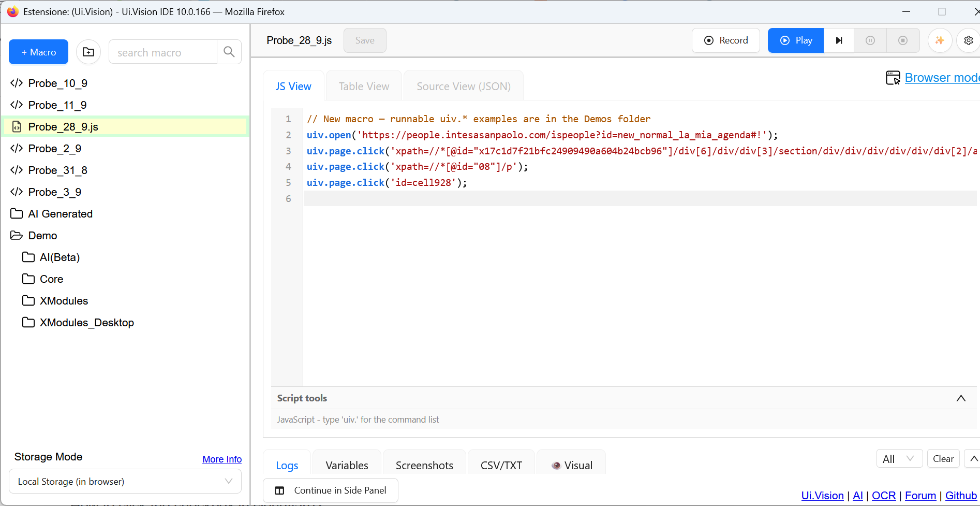Click the Browser mode window icon
Screen dimensions: 980x506
point(893,78)
